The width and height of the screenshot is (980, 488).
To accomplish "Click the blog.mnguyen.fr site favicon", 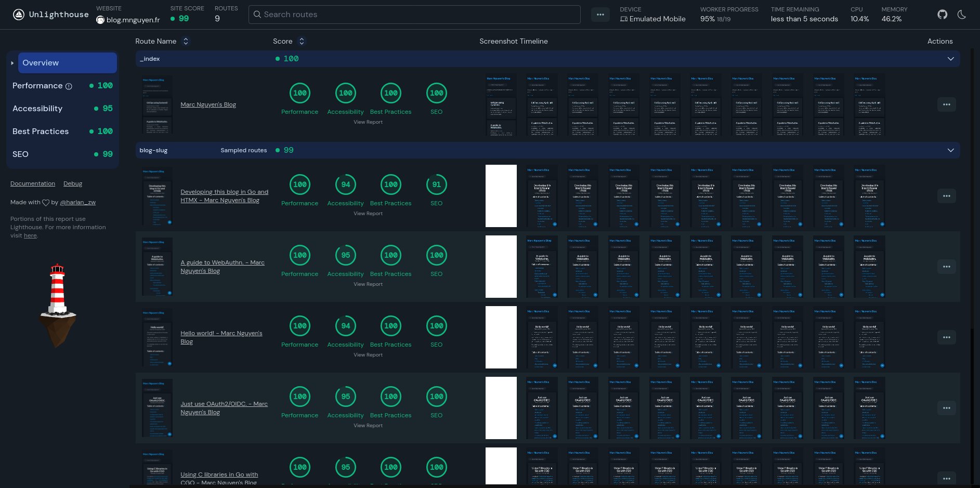I will pos(100,20).
